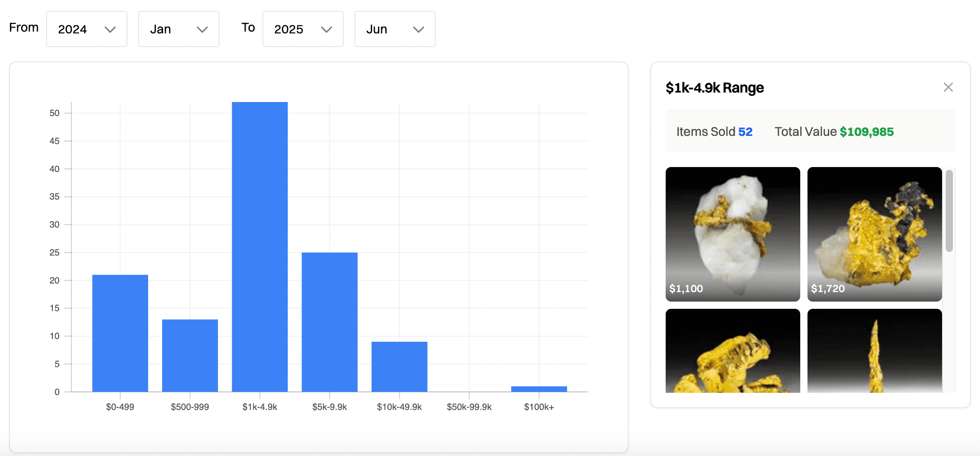Open the $1,100 gold quartz specimen thumbnail
The width and height of the screenshot is (980, 456).
[x=733, y=234]
